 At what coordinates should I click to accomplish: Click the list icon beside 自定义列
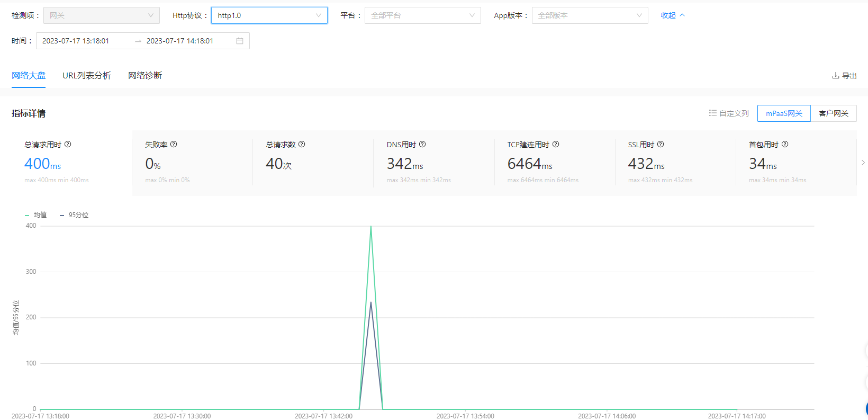(x=713, y=113)
